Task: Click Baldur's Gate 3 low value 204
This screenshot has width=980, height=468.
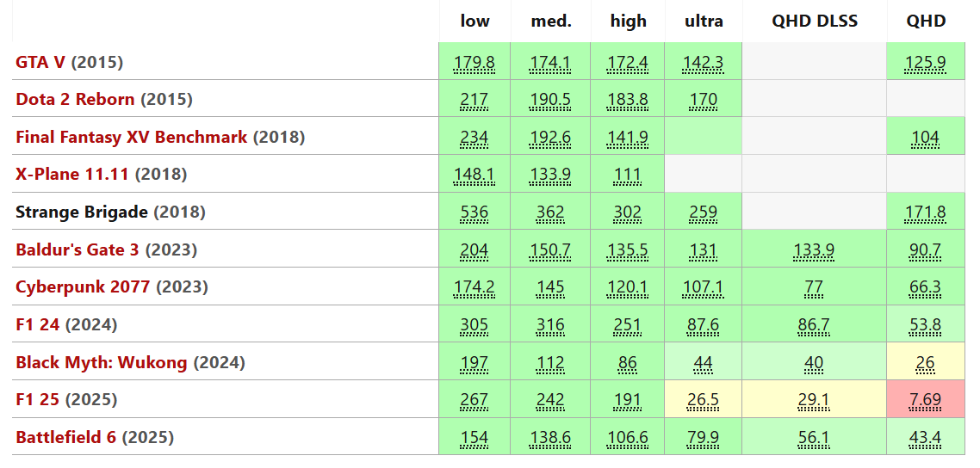Action: pos(475,250)
